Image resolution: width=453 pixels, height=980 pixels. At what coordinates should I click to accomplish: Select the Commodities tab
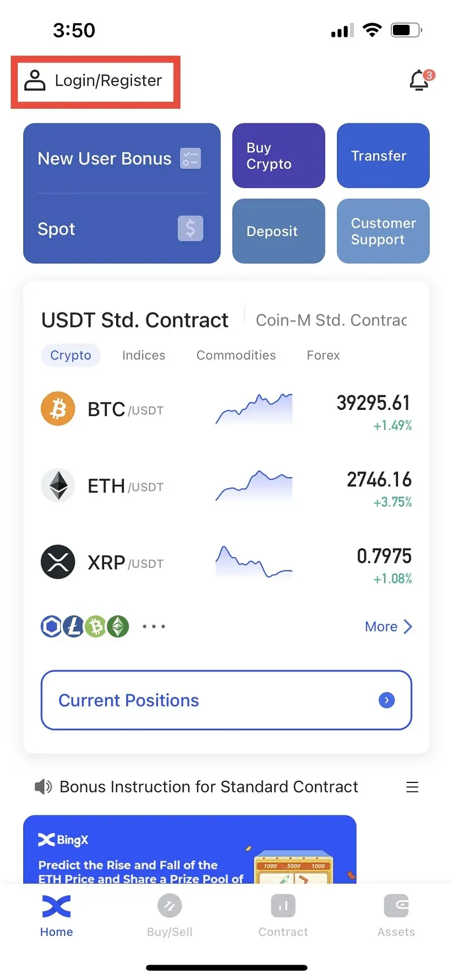pyautogui.click(x=236, y=356)
